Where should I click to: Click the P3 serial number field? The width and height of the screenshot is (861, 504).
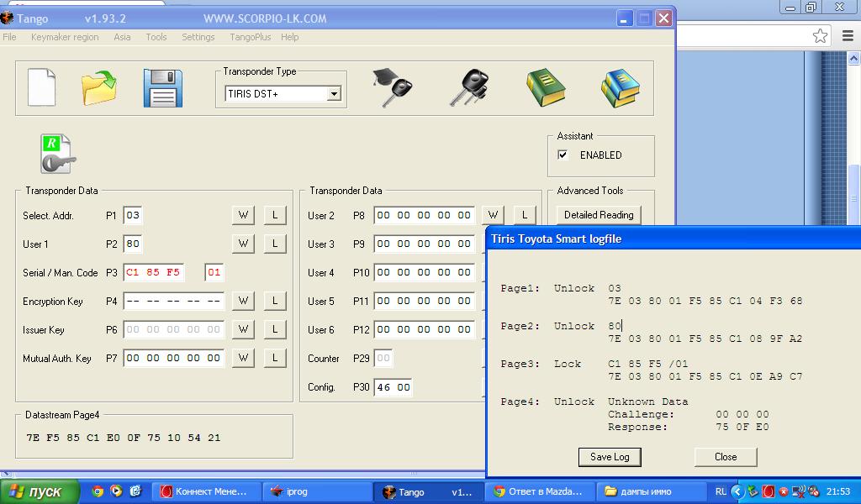coord(154,272)
